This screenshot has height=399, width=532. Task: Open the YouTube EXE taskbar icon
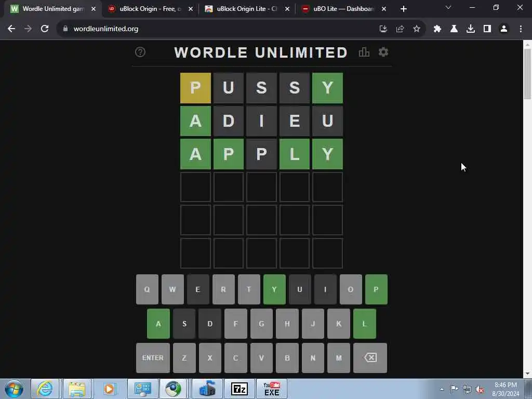272,389
